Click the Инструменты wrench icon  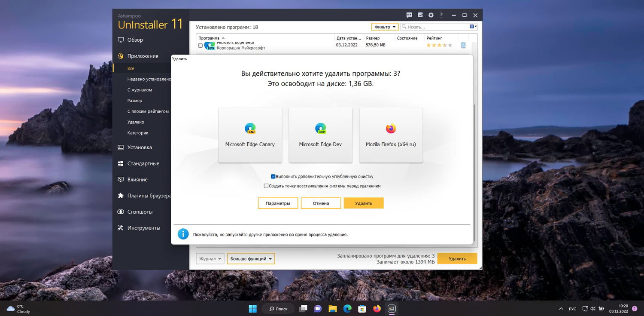tap(121, 228)
